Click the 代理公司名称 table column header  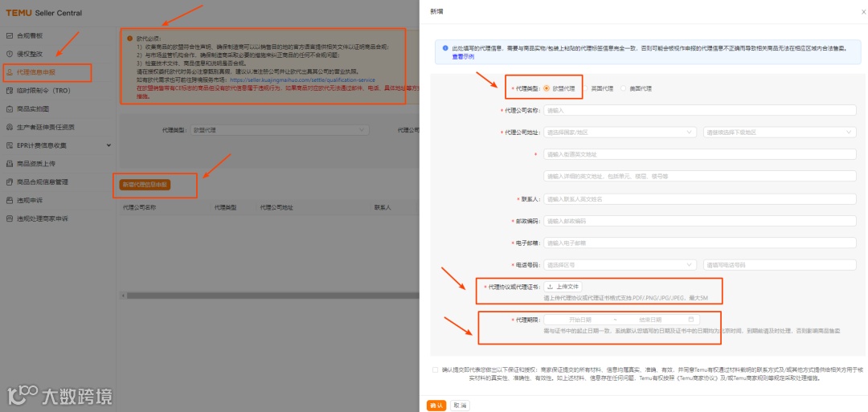(140, 207)
